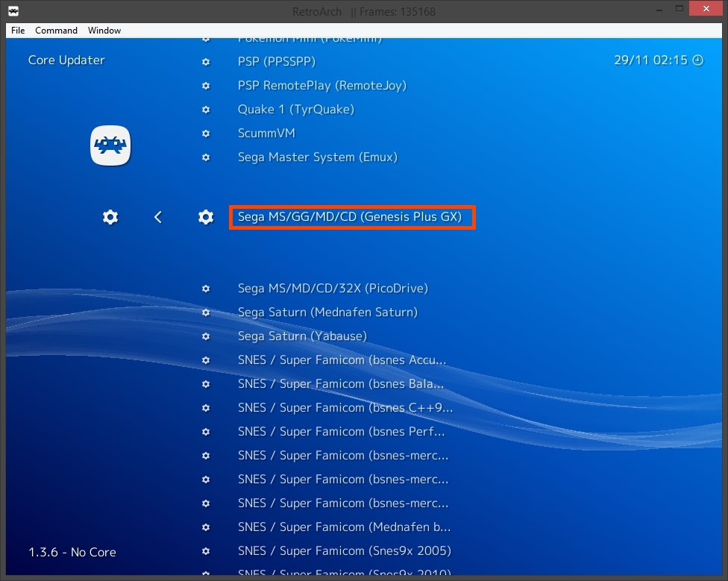
Task: Open the Command menu
Action: pos(56,30)
